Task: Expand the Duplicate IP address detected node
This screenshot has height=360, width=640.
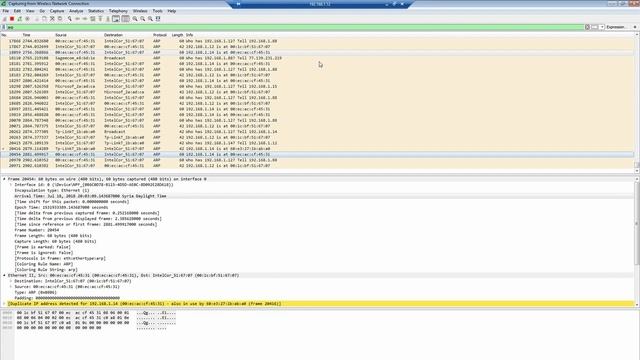Action: pos(4,304)
